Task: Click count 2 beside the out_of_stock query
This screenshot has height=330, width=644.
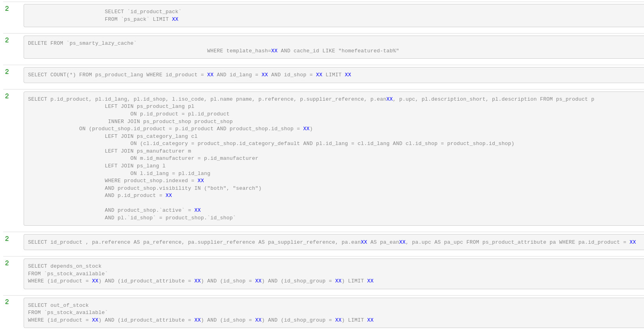Action: 7,302
